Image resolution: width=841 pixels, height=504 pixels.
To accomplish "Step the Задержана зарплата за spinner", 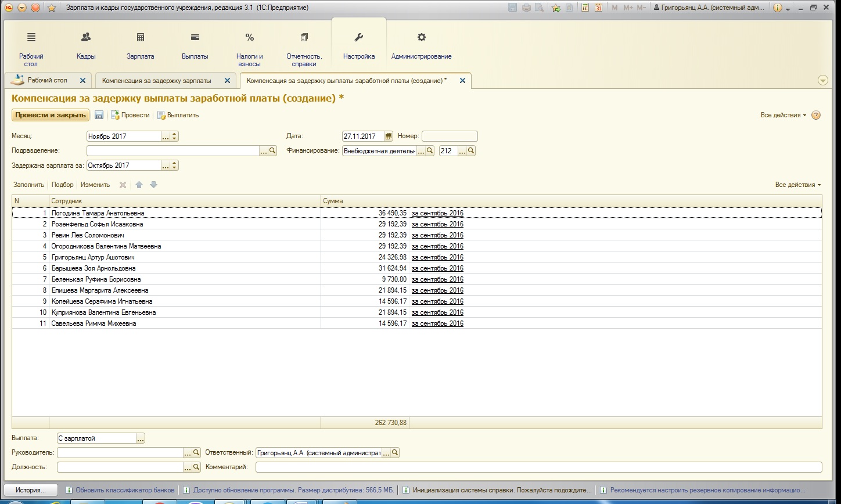I will pyautogui.click(x=175, y=165).
